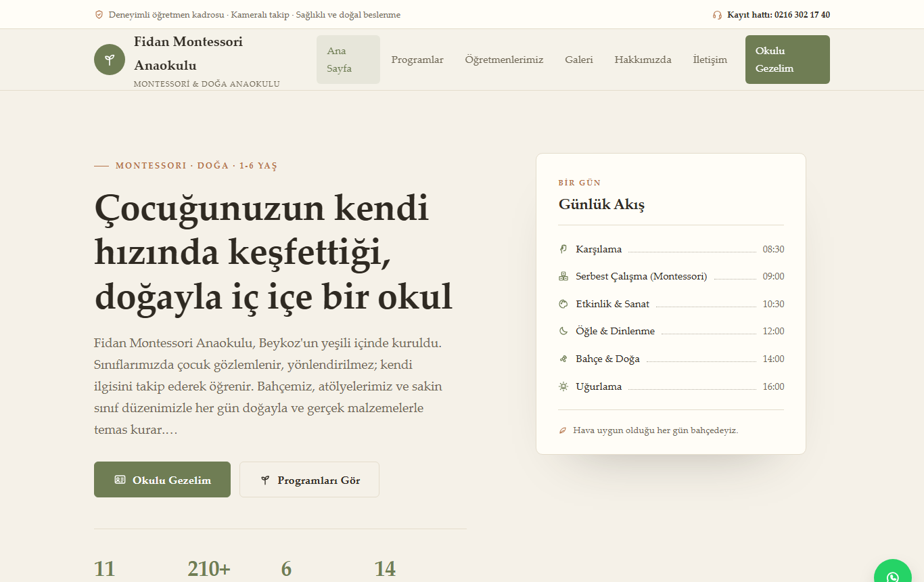Click the Karşılama row icon in Günlük Akış

(563, 249)
